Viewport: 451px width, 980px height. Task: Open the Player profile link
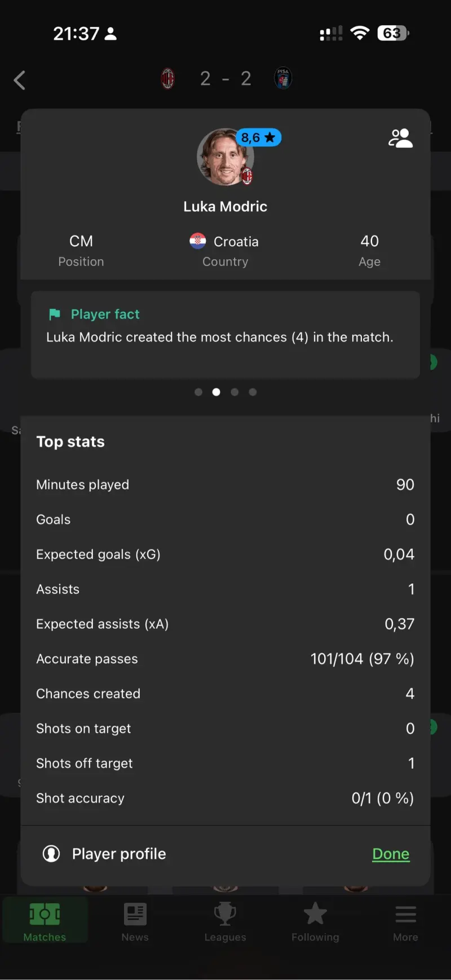point(119,854)
